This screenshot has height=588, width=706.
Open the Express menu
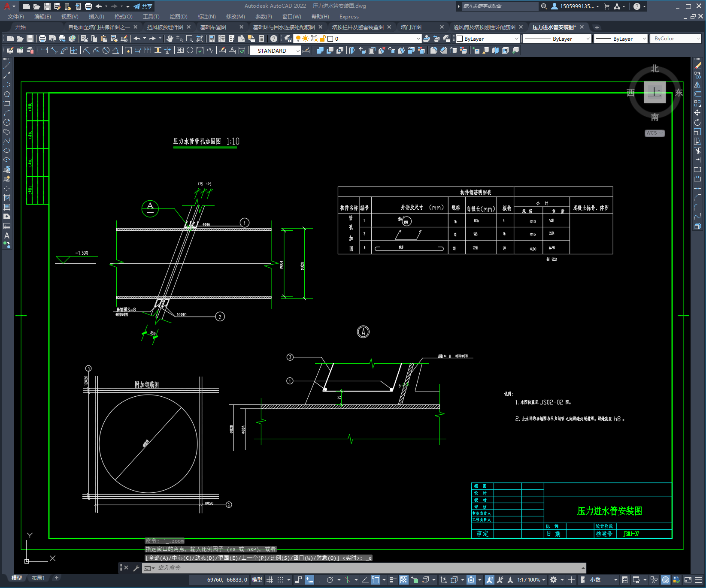(349, 17)
